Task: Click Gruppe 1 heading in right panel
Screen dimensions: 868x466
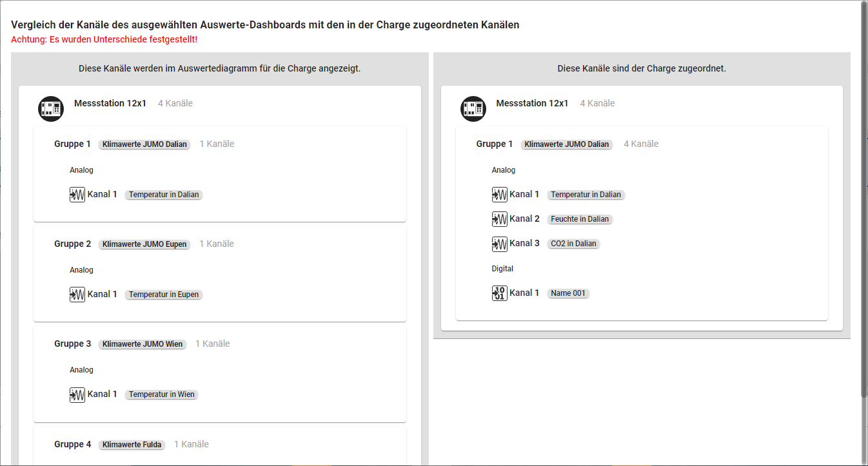Action: (495, 144)
